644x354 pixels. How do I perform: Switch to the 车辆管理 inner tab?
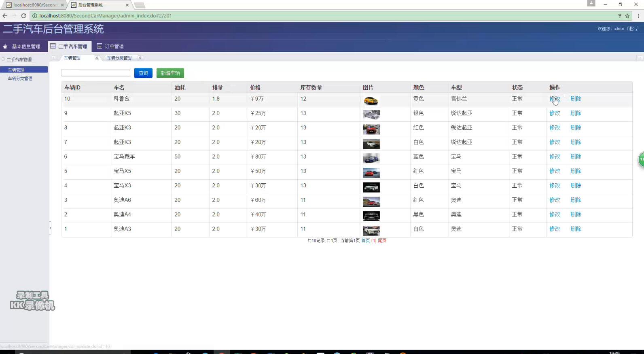point(72,58)
